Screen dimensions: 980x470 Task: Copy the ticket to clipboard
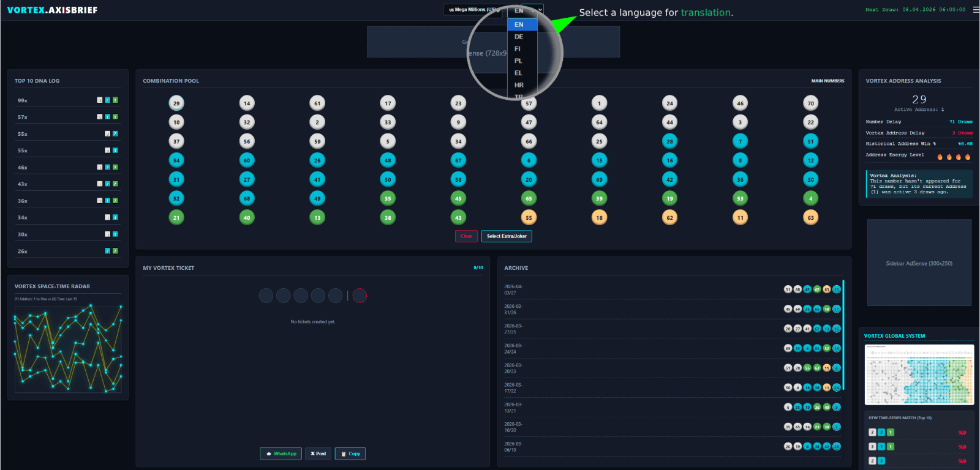(x=350, y=453)
